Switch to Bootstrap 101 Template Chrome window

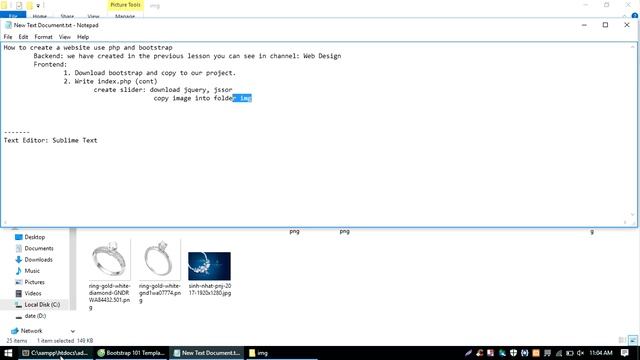131,353
